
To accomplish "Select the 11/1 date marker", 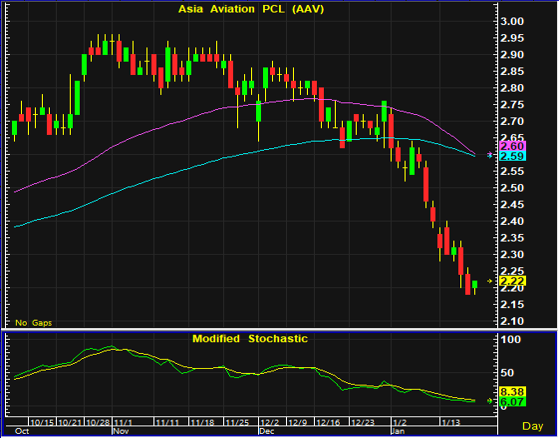I will 124,423.
